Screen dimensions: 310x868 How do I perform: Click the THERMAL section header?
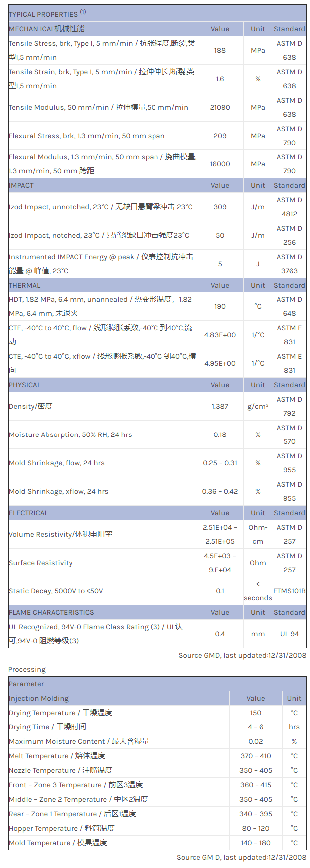(25, 285)
